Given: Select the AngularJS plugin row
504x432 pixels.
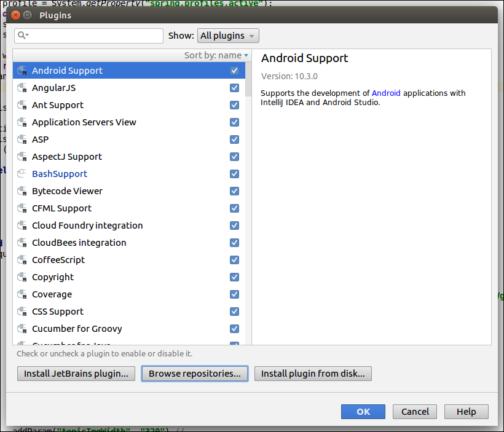Looking at the screenshot, I should (x=129, y=88).
